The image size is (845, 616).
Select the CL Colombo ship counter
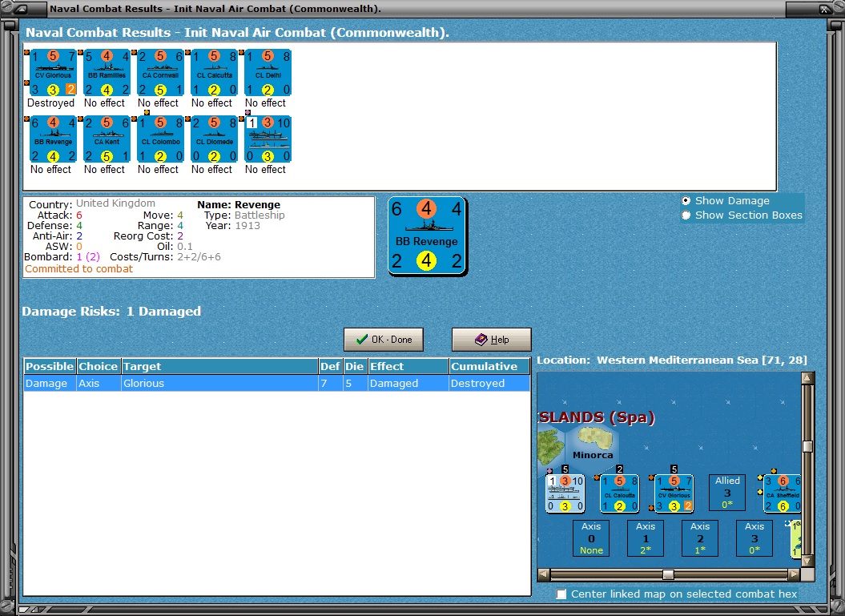pyautogui.click(x=161, y=139)
